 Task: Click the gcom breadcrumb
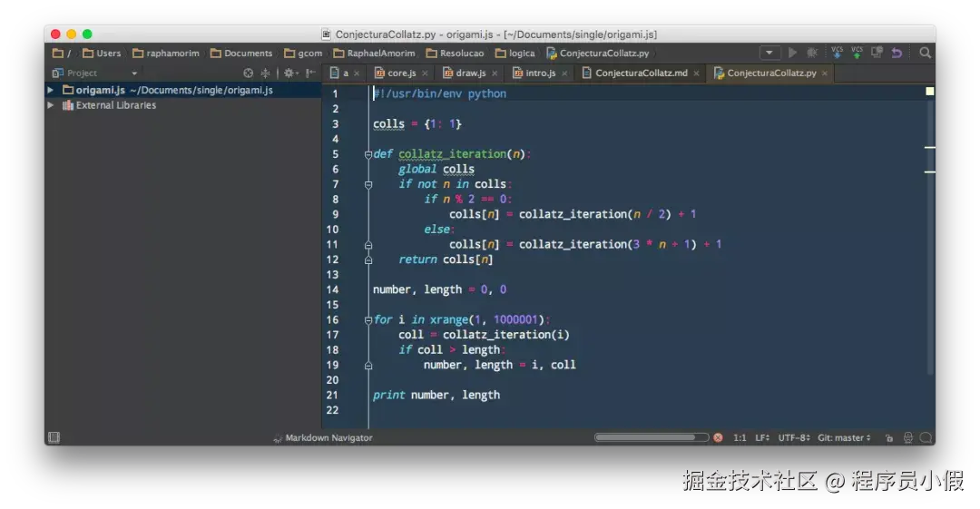tap(303, 54)
